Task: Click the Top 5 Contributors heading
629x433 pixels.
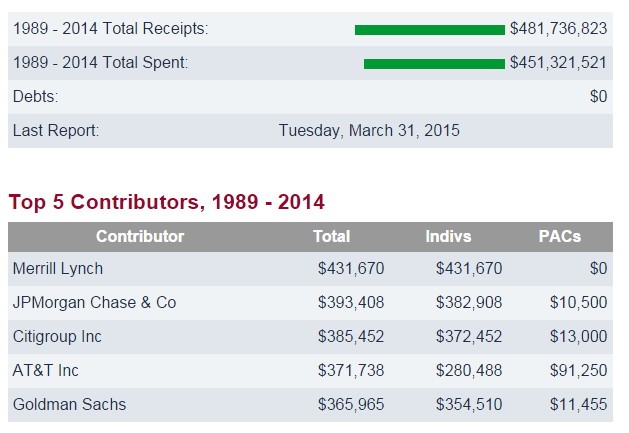Action: pos(166,202)
